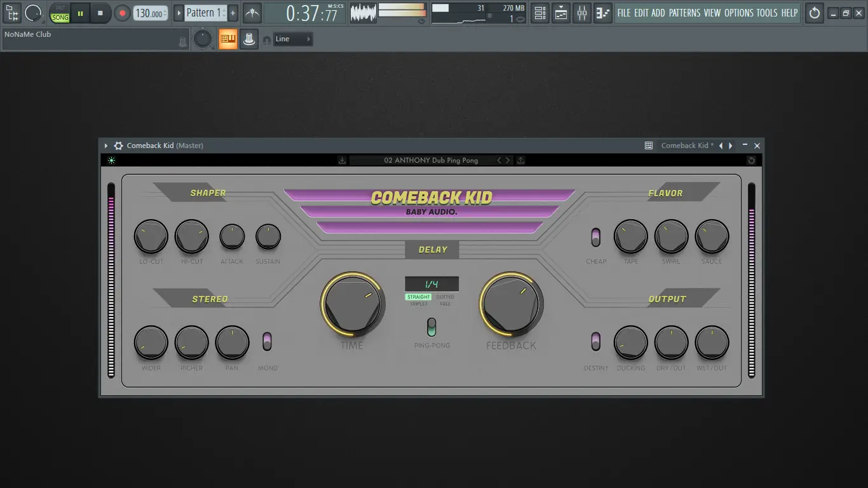Click the LO-CUT knob
This screenshot has height=488, width=868.
151,237
